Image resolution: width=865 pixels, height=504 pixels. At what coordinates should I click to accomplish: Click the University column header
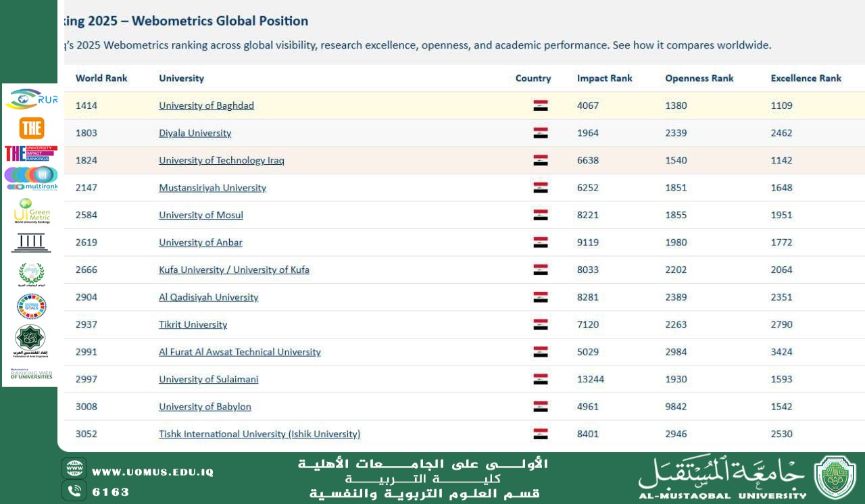point(181,78)
